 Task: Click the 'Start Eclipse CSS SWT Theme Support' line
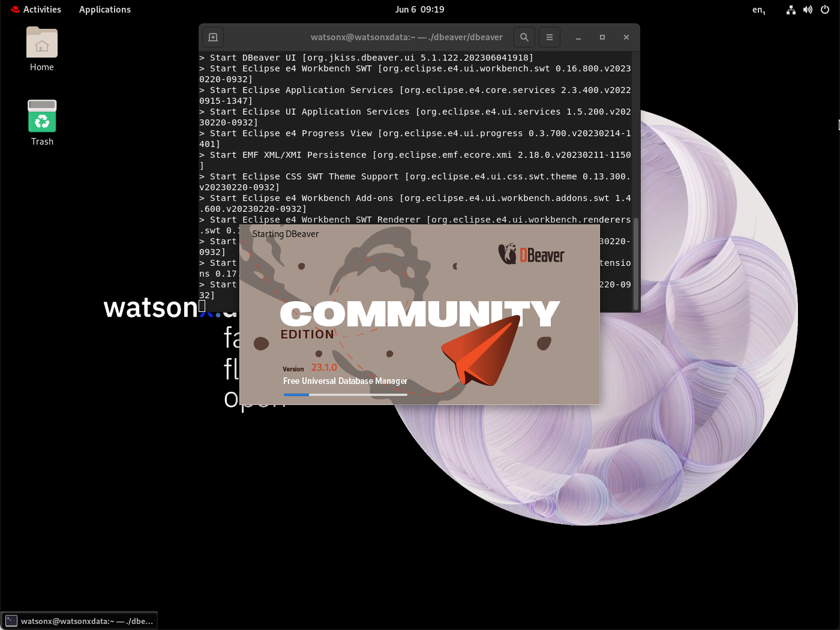(x=415, y=182)
